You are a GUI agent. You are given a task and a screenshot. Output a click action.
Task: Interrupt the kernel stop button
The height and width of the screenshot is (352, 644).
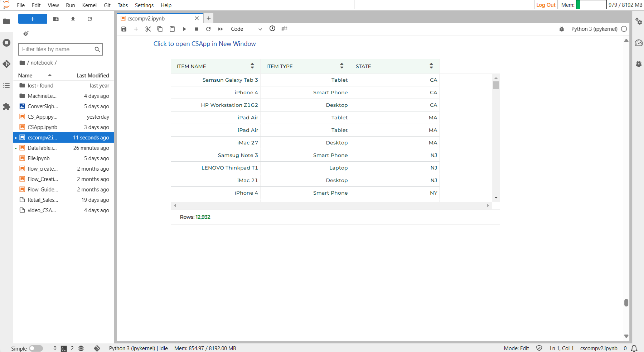click(x=197, y=29)
